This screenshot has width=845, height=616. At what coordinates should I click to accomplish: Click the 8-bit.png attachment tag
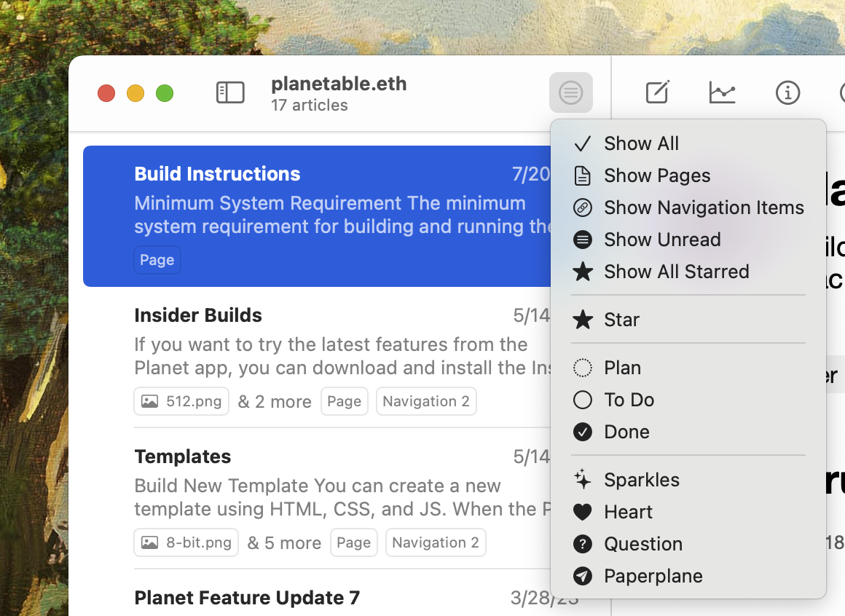tap(186, 542)
